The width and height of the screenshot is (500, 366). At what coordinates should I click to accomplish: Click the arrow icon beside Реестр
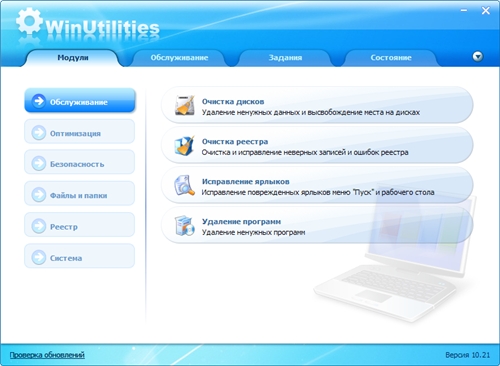click(39, 226)
